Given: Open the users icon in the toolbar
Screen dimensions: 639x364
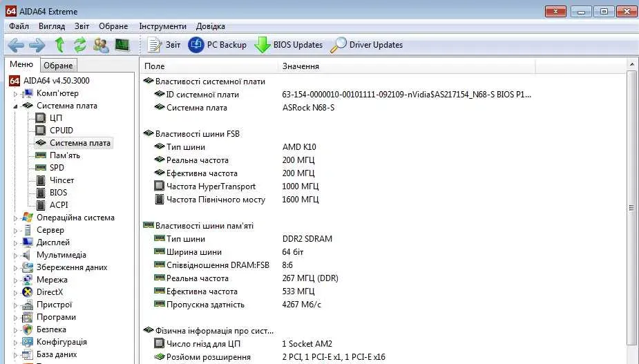Looking at the screenshot, I should coord(101,45).
